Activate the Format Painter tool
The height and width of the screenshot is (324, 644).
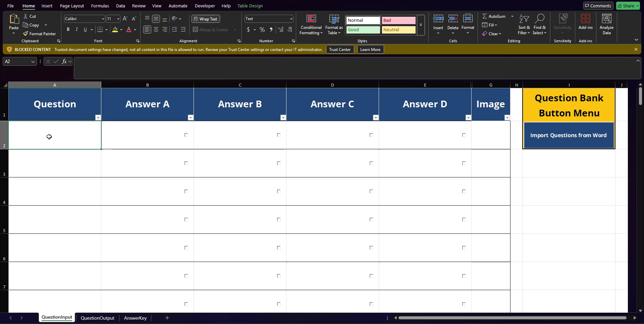[39, 34]
